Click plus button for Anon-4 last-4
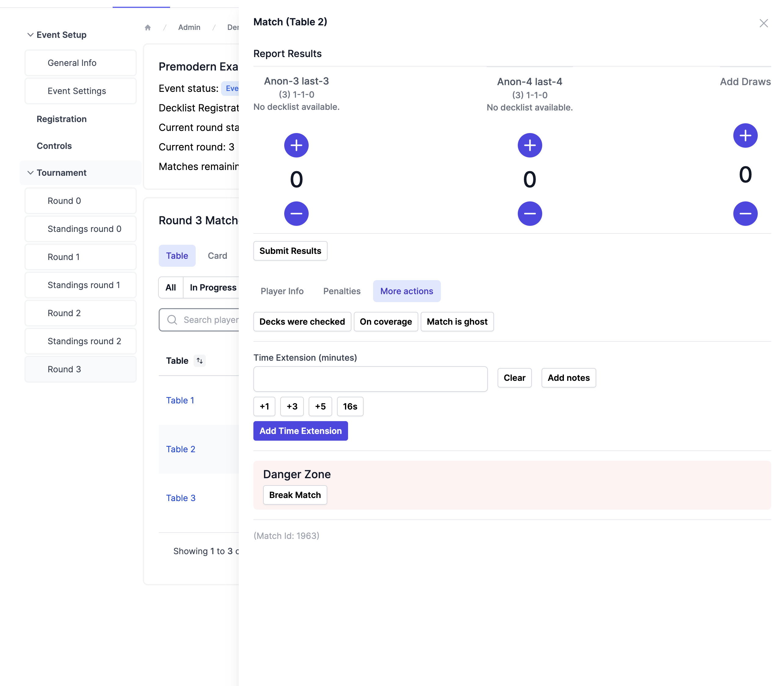The height and width of the screenshot is (686, 784). click(x=529, y=145)
